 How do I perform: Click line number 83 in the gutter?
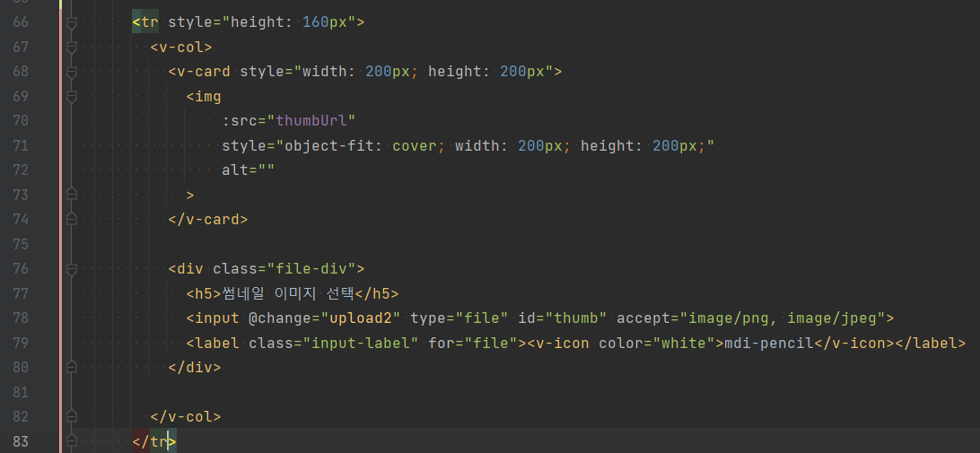click(x=21, y=441)
